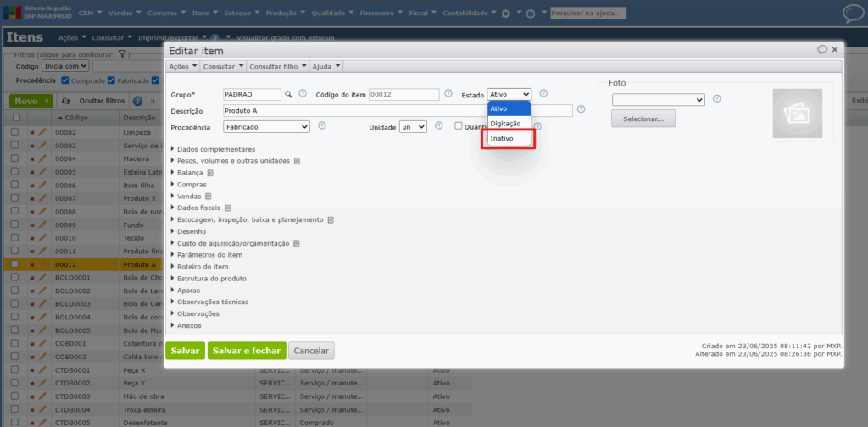
Task: Click the dialog comment bubble icon in title bar
Action: 821,50
